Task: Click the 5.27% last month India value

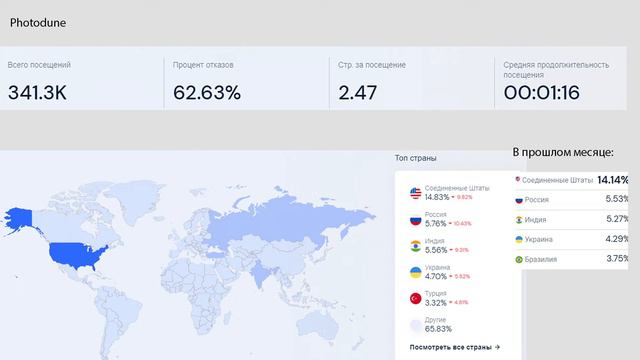Action: pyautogui.click(x=617, y=219)
